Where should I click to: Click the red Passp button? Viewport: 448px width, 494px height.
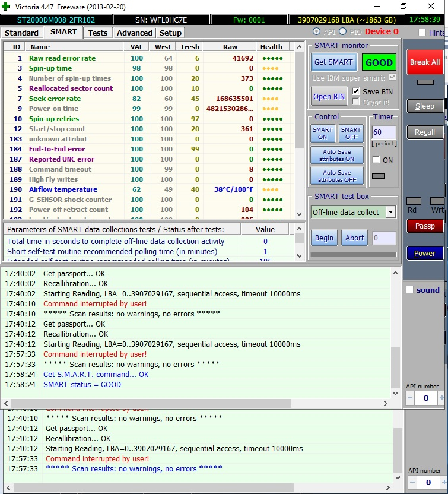click(425, 226)
